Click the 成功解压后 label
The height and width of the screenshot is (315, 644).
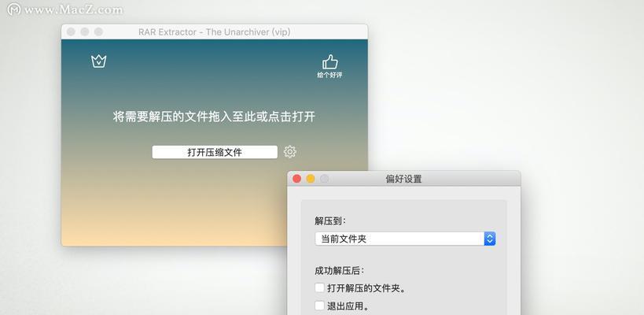pos(339,271)
